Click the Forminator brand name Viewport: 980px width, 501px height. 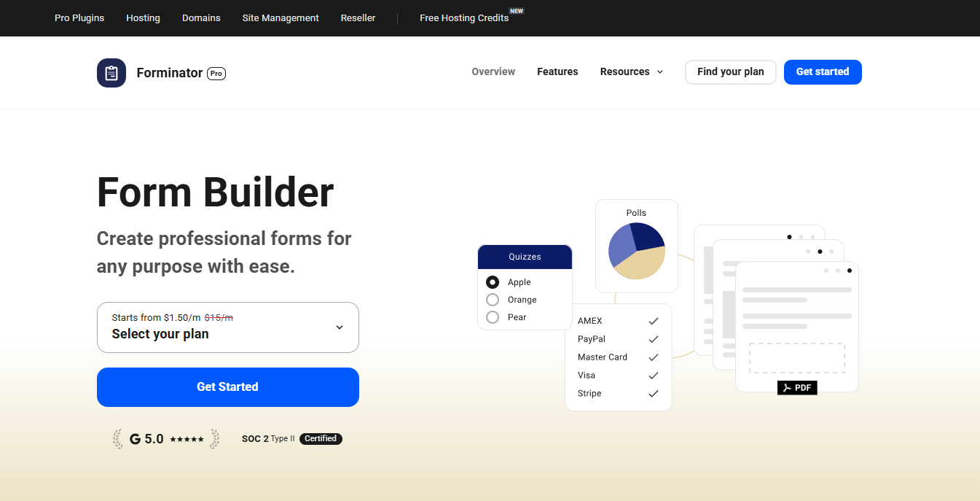tap(170, 73)
